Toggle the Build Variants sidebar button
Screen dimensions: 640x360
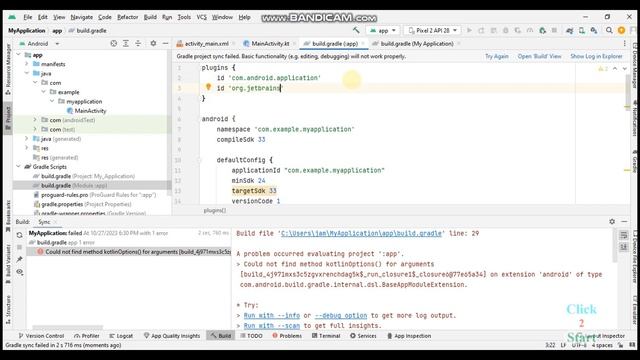coord(8,263)
